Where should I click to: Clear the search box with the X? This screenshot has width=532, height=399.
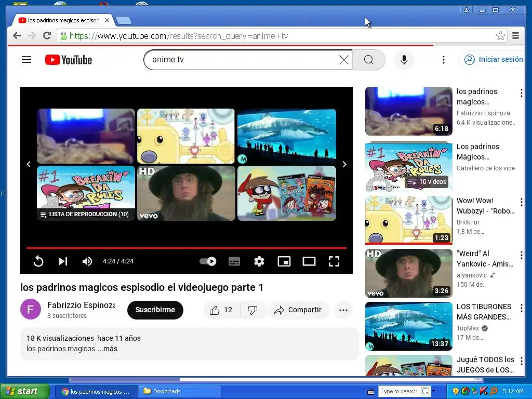[344, 60]
